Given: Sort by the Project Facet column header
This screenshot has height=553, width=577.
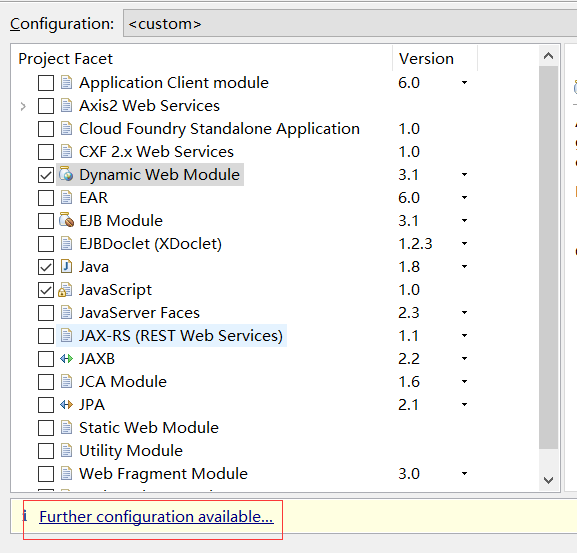Looking at the screenshot, I should point(202,58).
